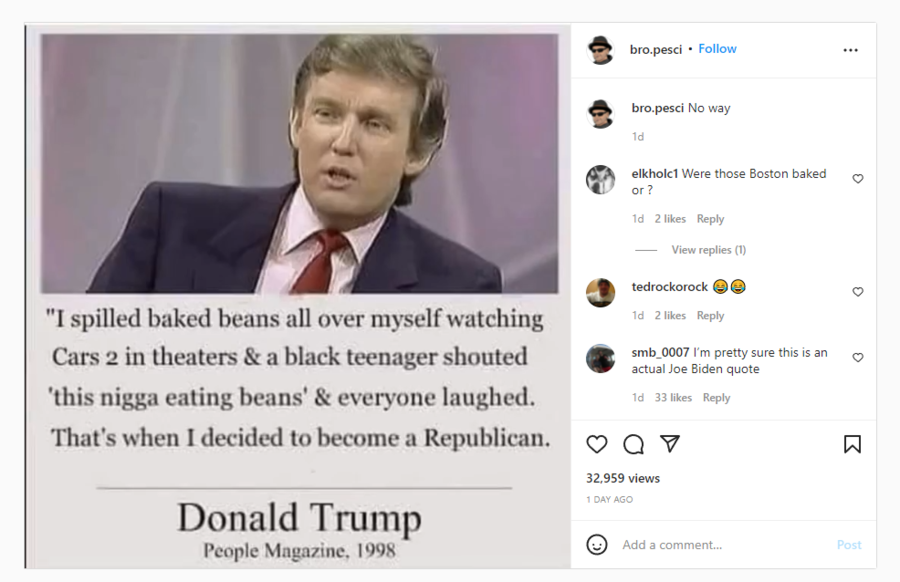Image resolution: width=900 pixels, height=582 pixels.
Task: Open emoji picker smiley icon
Action: [596, 544]
